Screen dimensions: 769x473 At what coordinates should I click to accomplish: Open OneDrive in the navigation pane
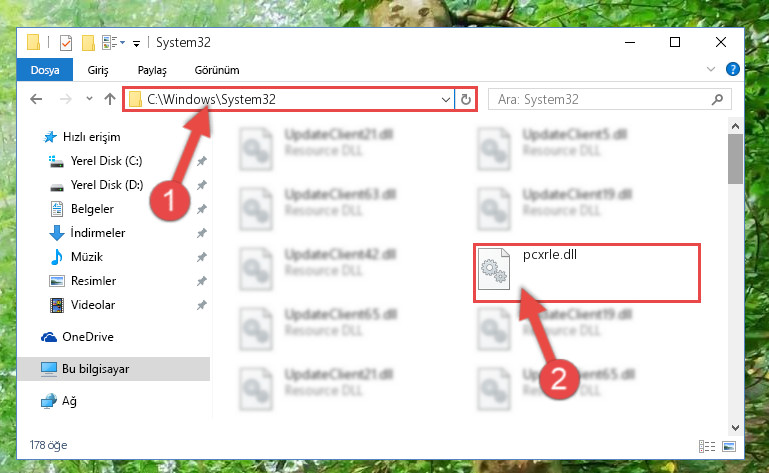point(88,337)
